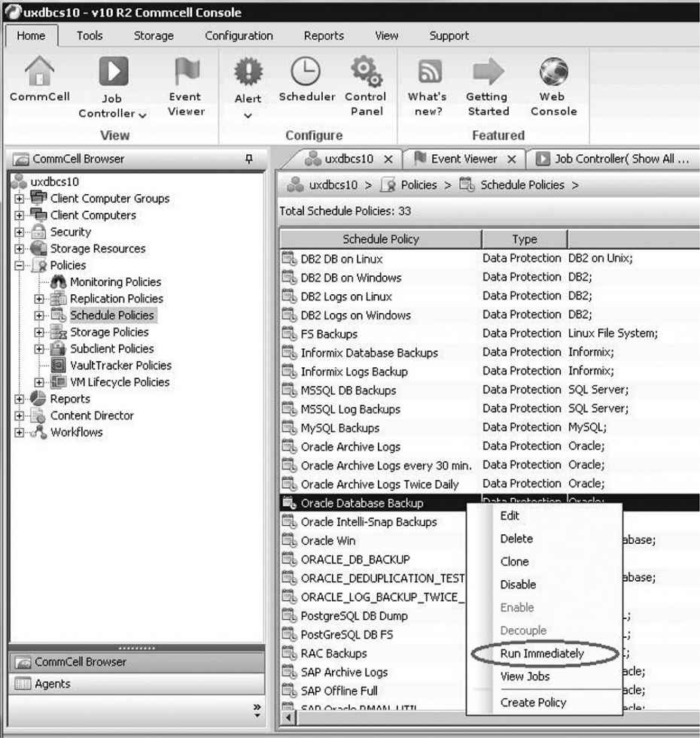Click Workflows icon in tree

[38, 432]
